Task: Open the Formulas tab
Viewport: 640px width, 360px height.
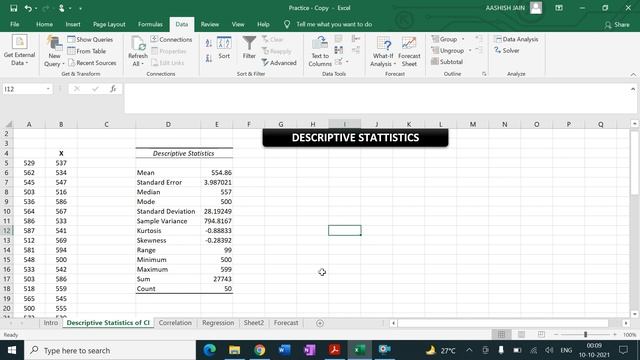Action: pyautogui.click(x=150, y=24)
